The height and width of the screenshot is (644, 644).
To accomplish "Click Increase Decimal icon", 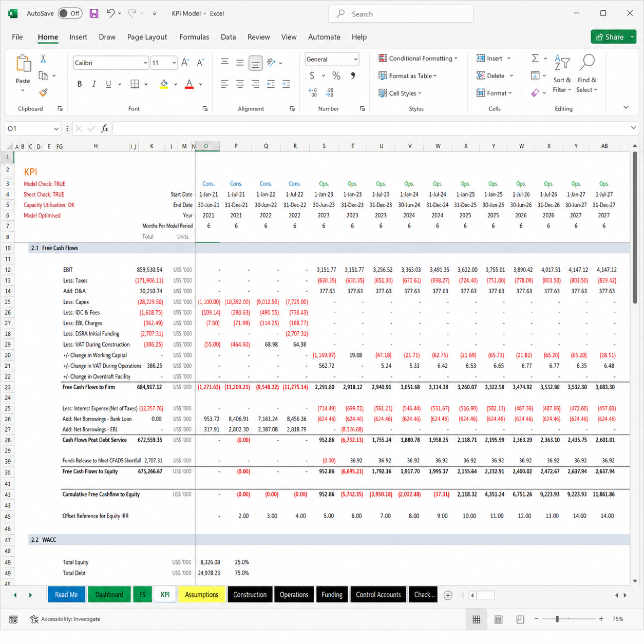I will [x=313, y=92].
